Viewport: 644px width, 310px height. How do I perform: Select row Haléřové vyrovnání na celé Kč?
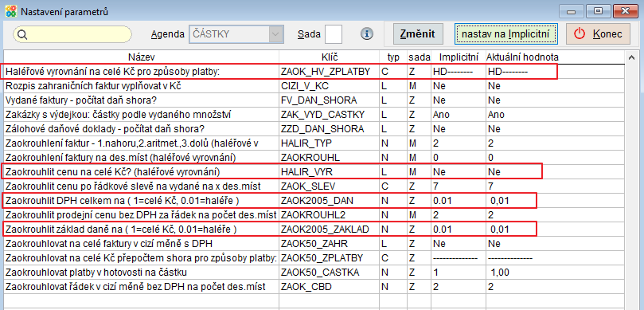pos(314,72)
